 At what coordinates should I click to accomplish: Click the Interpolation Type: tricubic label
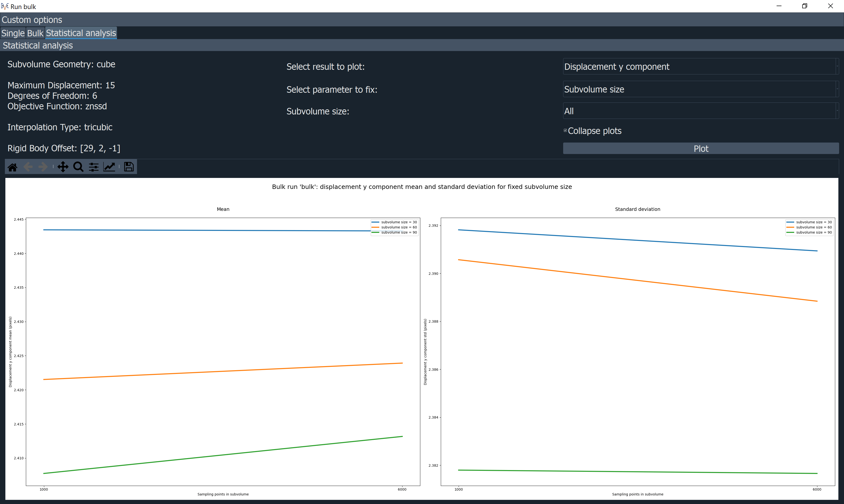pyautogui.click(x=60, y=127)
